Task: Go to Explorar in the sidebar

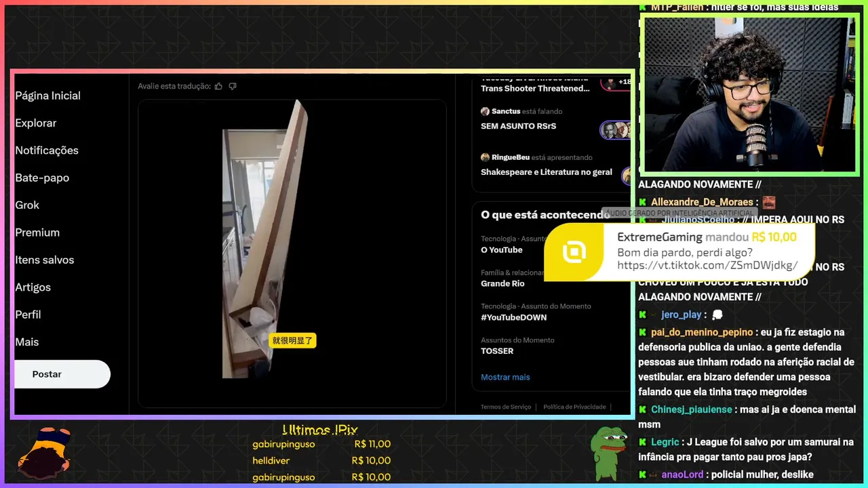Action: click(x=36, y=123)
